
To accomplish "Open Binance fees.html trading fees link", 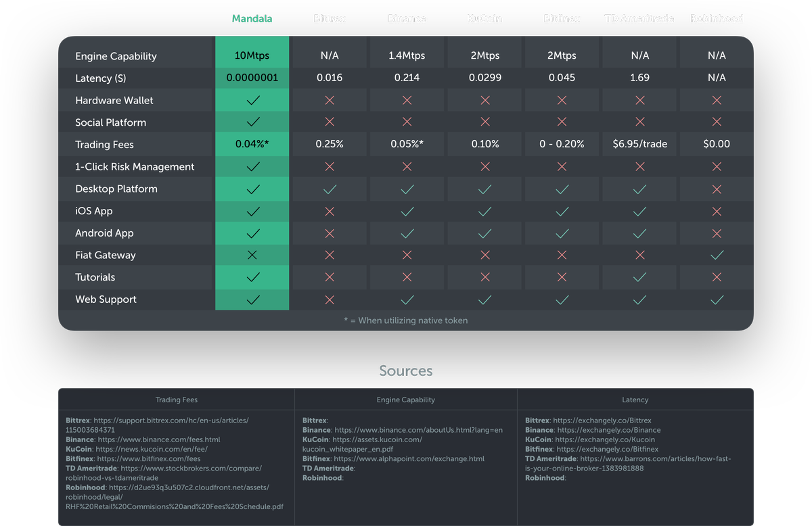I will point(159,439).
